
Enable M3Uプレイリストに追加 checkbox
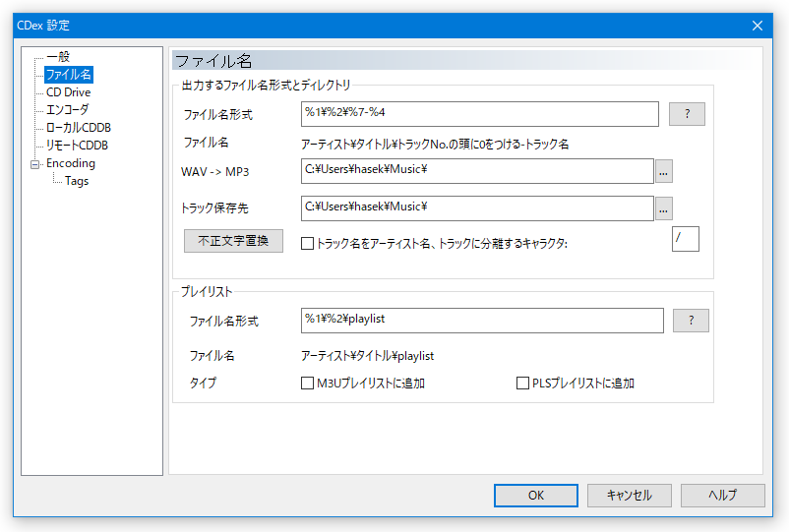click(307, 384)
